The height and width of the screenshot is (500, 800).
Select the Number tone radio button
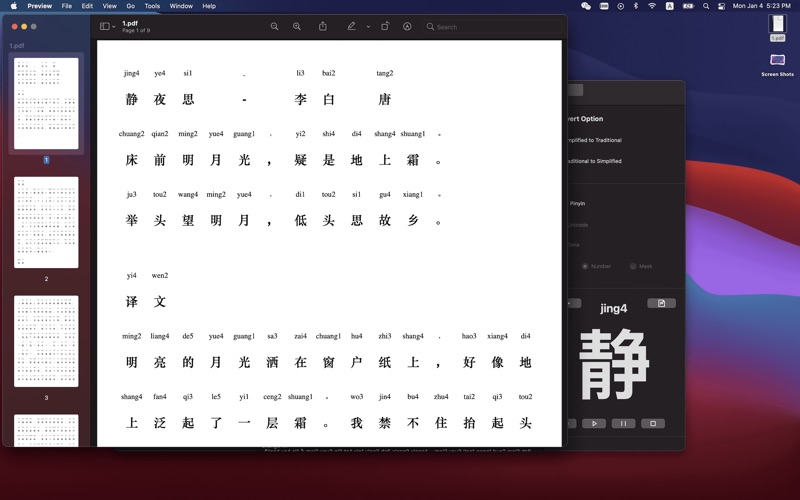click(x=586, y=266)
